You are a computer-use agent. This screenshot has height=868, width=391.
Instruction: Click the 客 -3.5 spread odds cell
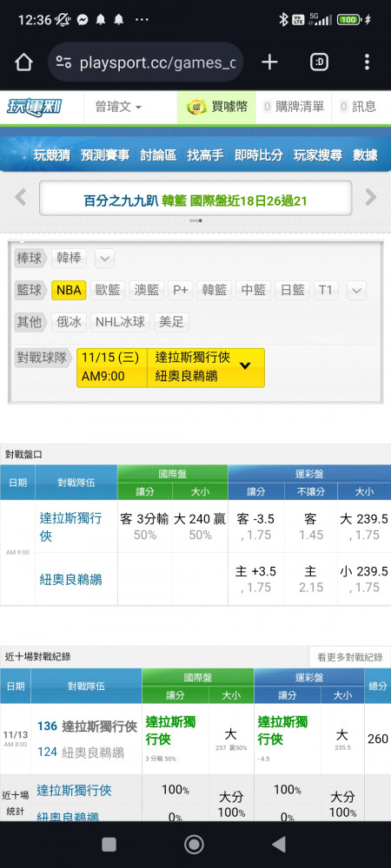pos(255,527)
